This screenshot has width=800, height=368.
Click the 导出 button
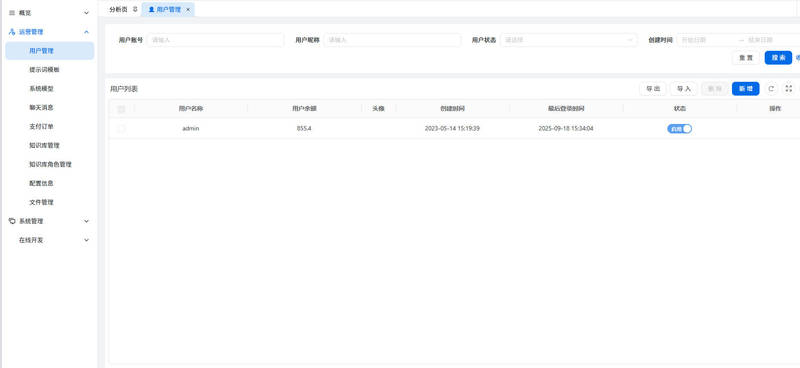(653, 89)
